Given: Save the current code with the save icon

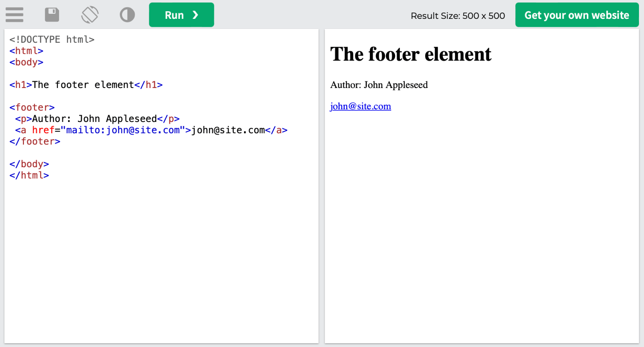Looking at the screenshot, I should pos(52,15).
